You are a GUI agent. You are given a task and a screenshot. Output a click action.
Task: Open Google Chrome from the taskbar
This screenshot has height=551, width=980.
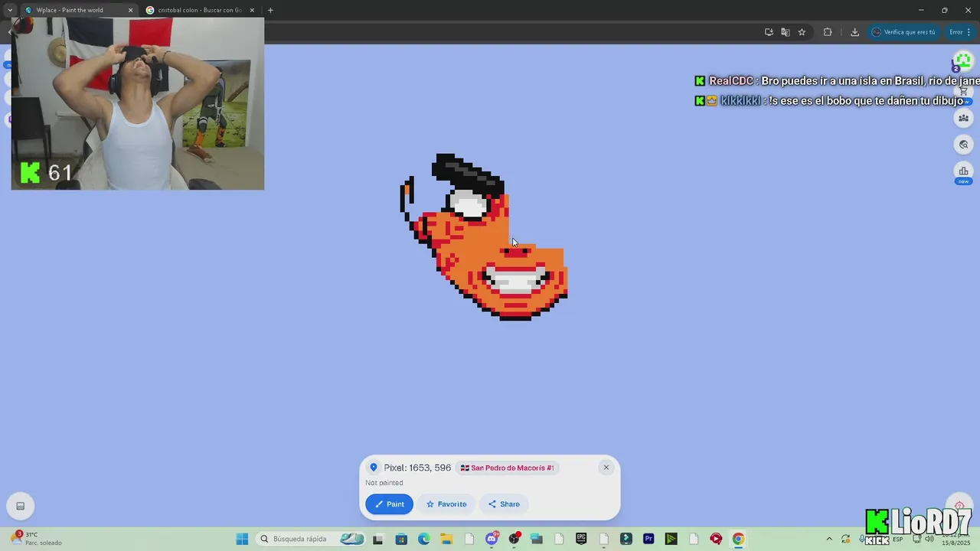click(738, 539)
